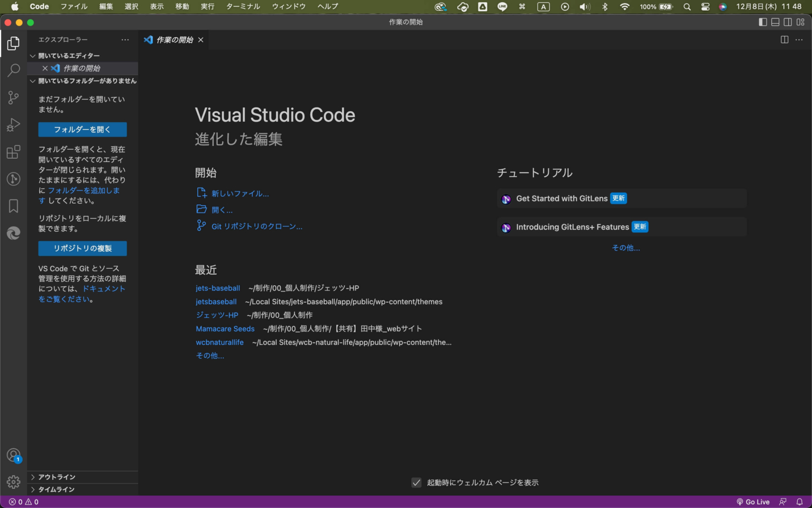Open the notifications bell in the status bar

coord(800,501)
